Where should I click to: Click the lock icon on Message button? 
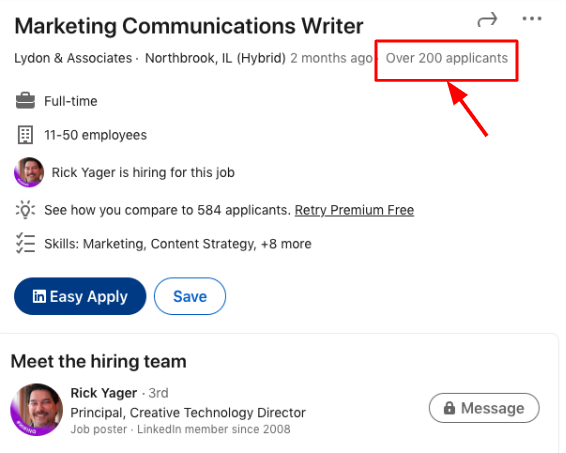coord(449,408)
